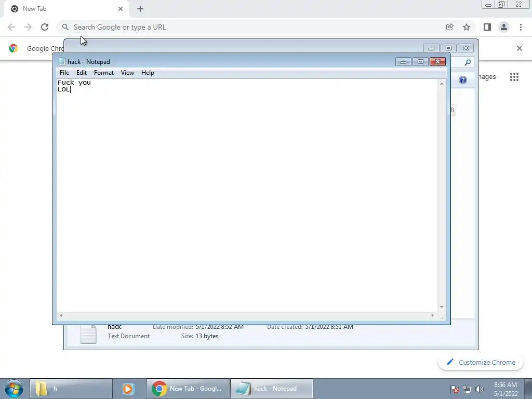Viewport: 532px width, 399px height.
Task: Click Notepad horizontal scrollbar right arrow
Action: [432, 315]
